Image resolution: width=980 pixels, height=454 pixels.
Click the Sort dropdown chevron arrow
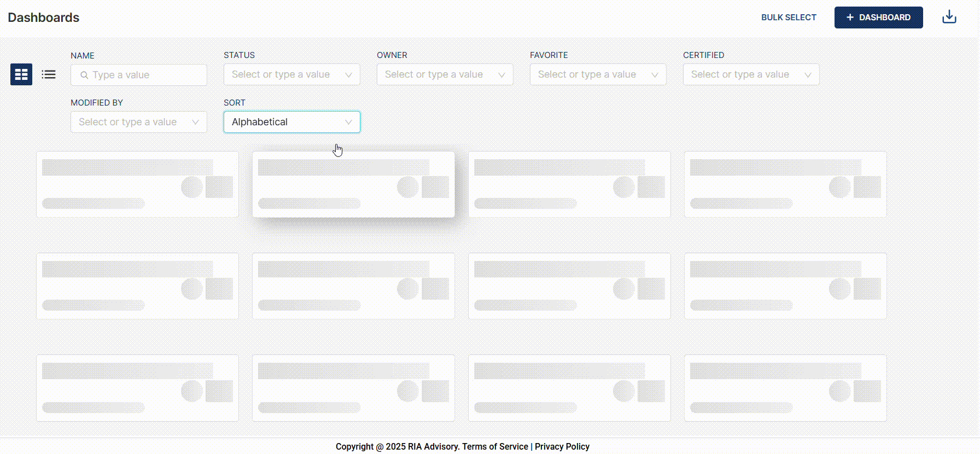348,122
